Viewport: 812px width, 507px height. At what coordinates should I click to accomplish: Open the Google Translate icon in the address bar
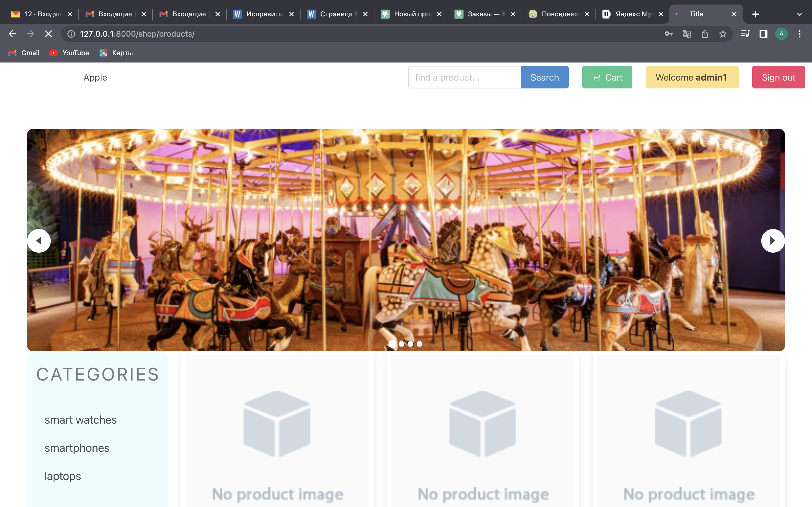(x=687, y=34)
